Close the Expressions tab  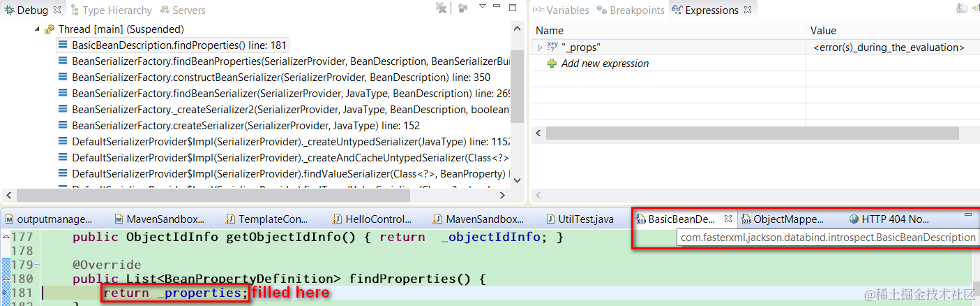point(747,10)
